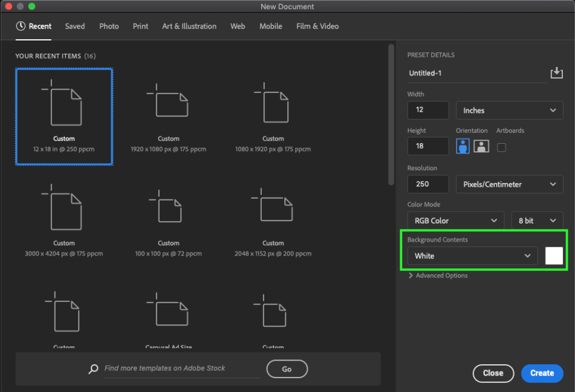The width and height of the screenshot is (575, 392).
Task: Enable the Artboards checkbox
Action: [x=501, y=146]
